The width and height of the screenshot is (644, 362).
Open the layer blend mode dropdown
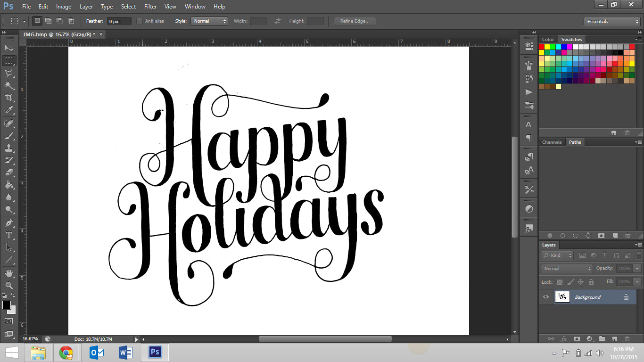click(567, 269)
